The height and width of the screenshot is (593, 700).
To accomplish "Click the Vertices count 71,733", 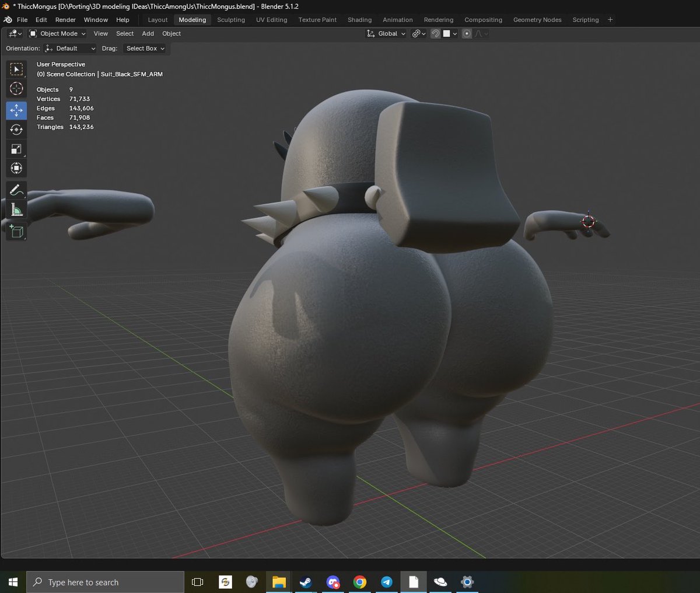I will [80, 99].
